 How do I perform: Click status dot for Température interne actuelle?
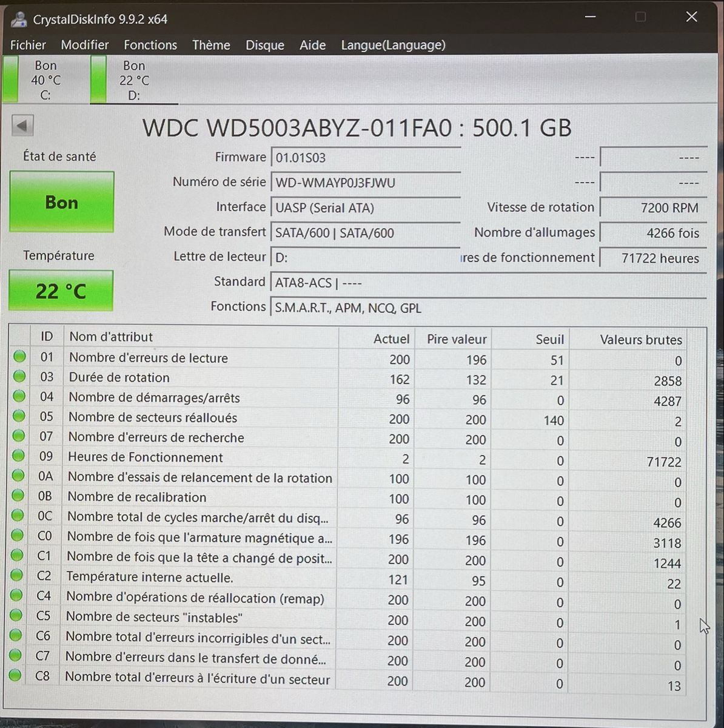pyautogui.click(x=17, y=575)
